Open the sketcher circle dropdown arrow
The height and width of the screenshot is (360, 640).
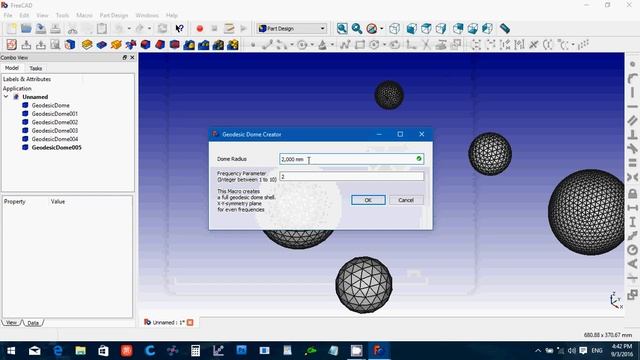[x=312, y=44]
